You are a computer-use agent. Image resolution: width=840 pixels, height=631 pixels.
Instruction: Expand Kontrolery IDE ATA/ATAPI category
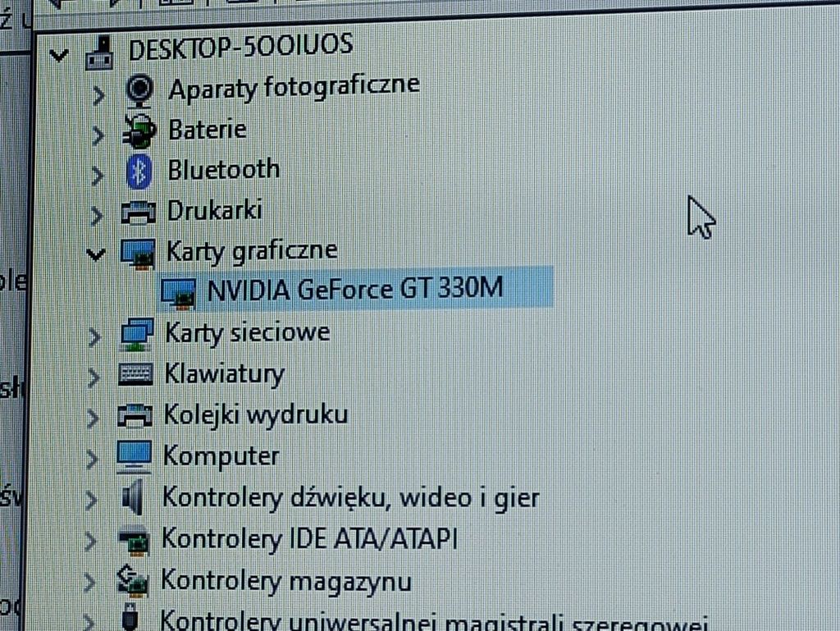[91, 542]
